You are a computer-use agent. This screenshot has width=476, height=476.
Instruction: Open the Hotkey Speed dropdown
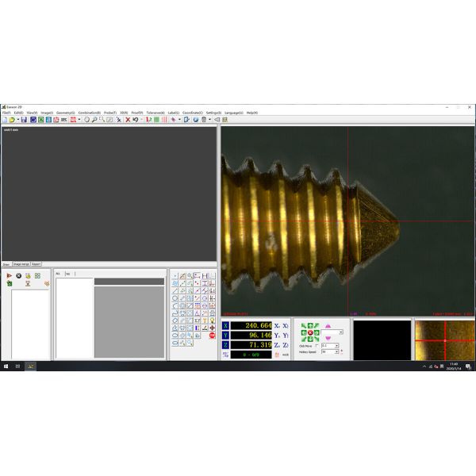(336, 351)
